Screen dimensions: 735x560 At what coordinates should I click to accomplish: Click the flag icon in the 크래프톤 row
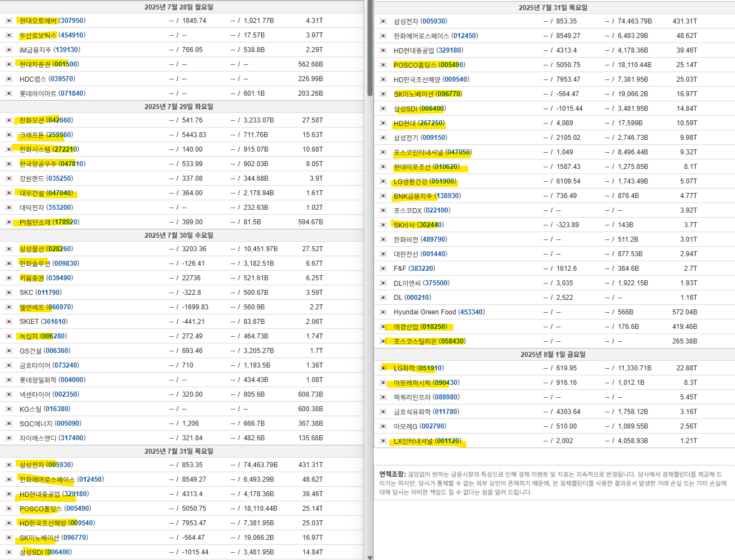tap(9, 135)
